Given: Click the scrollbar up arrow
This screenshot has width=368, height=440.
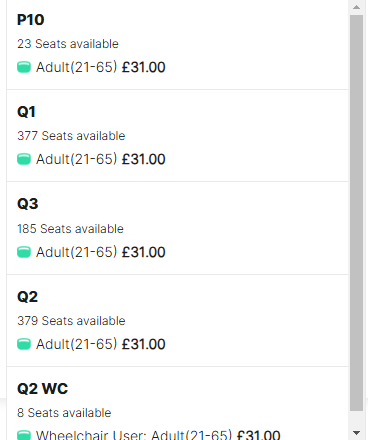Looking at the screenshot, I should point(356,7).
